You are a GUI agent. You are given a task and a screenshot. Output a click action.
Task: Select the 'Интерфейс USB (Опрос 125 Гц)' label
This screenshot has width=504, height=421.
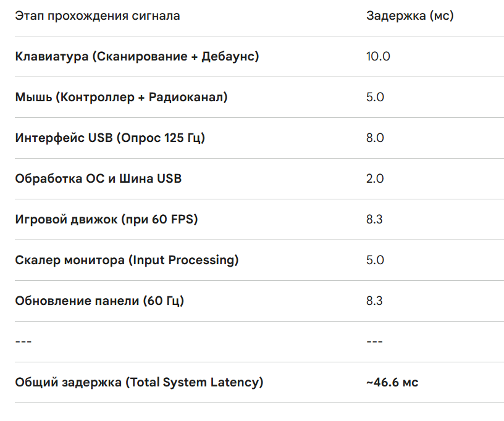point(110,138)
